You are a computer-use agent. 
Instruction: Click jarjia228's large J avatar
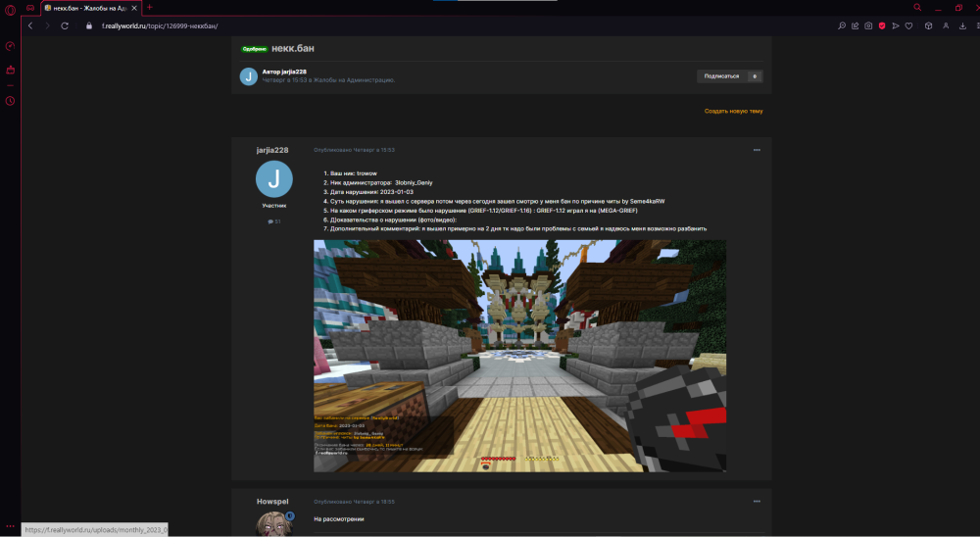pyautogui.click(x=273, y=178)
